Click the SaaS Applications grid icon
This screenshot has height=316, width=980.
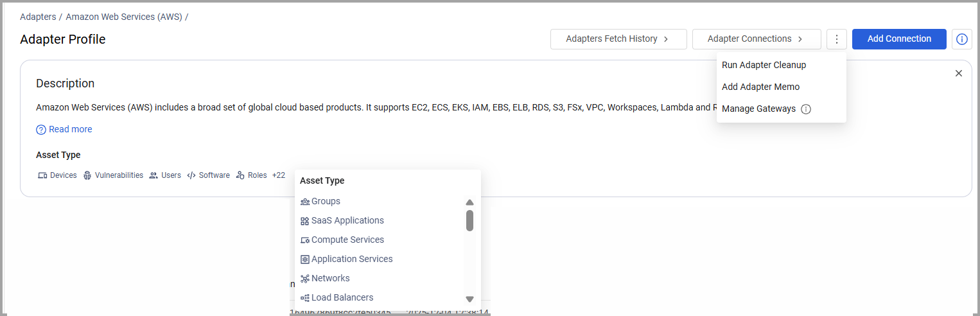[x=305, y=221]
